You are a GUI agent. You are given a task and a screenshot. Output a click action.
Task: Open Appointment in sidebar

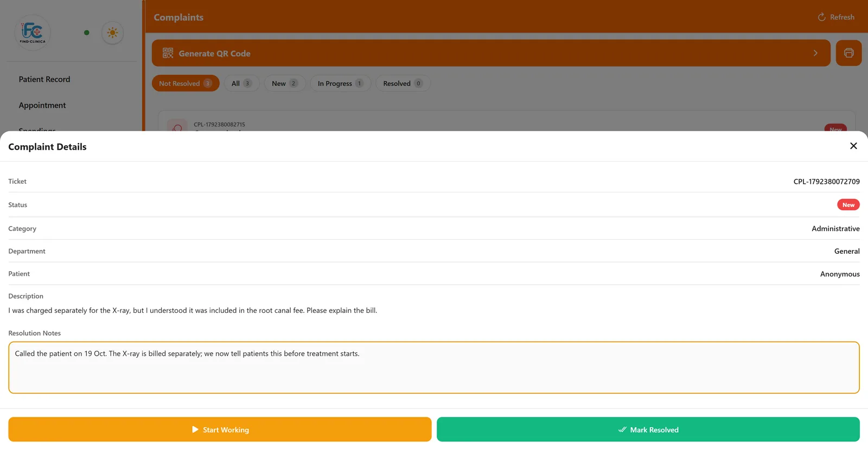(x=42, y=105)
